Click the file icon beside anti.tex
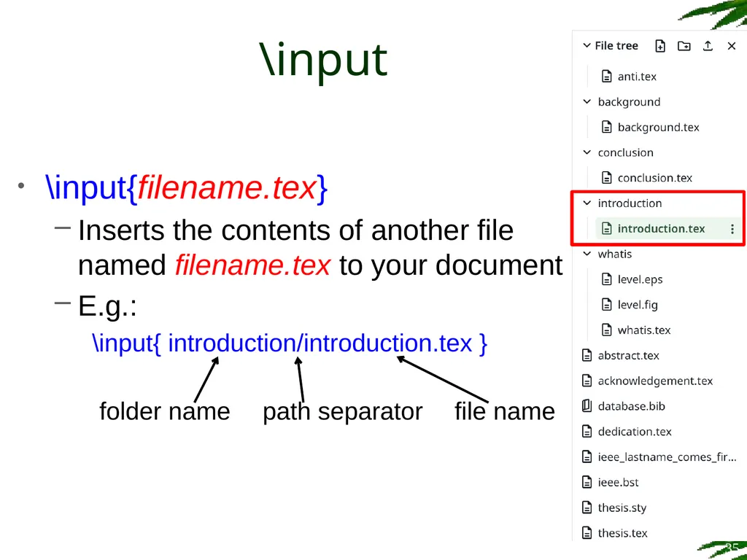This screenshot has width=747, height=560. (606, 76)
